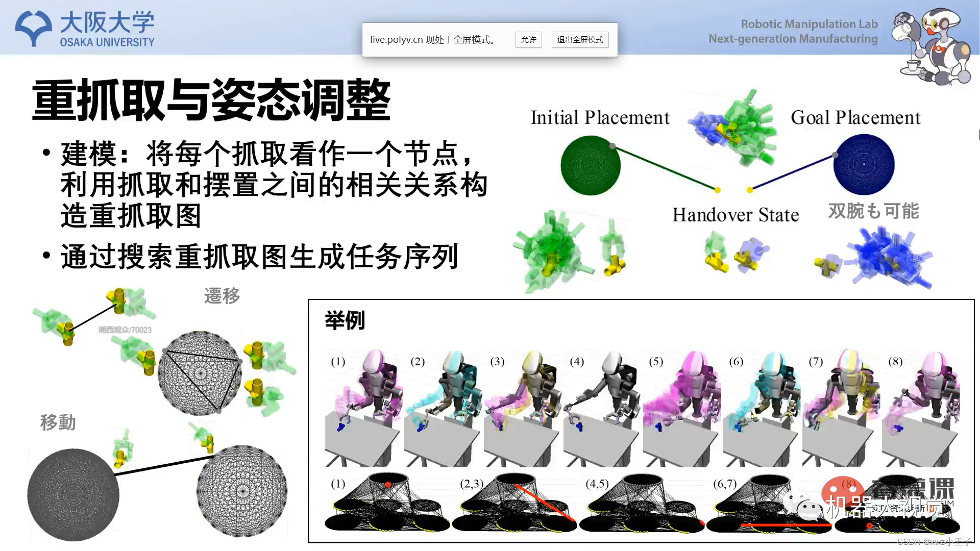Click the green Initial Placement disc
This screenshot has width=980, height=551.
591,165
